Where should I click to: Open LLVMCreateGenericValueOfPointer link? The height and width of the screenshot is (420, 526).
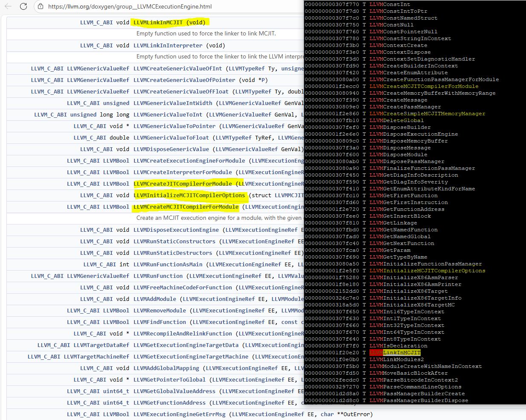click(184, 80)
